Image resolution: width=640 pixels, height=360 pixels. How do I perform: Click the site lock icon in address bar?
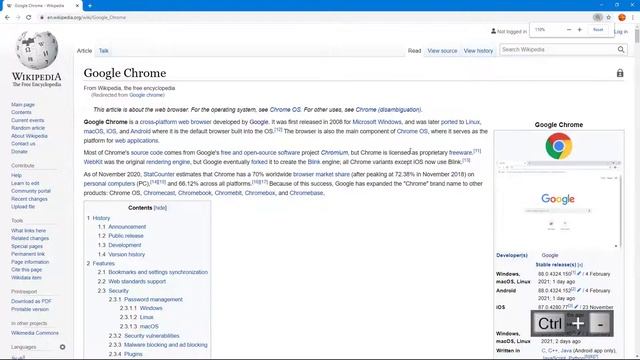[x=42, y=18]
